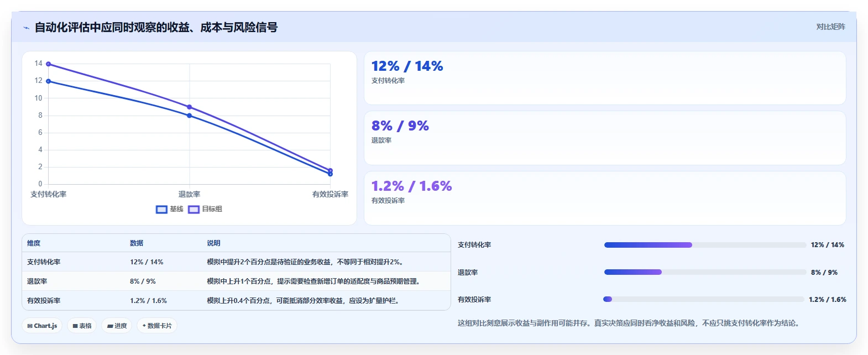Click the 基线 data point at 12

(x=49, y=81)
